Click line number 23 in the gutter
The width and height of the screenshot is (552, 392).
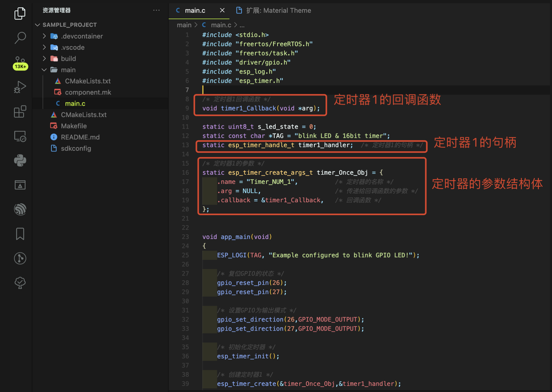185,237
